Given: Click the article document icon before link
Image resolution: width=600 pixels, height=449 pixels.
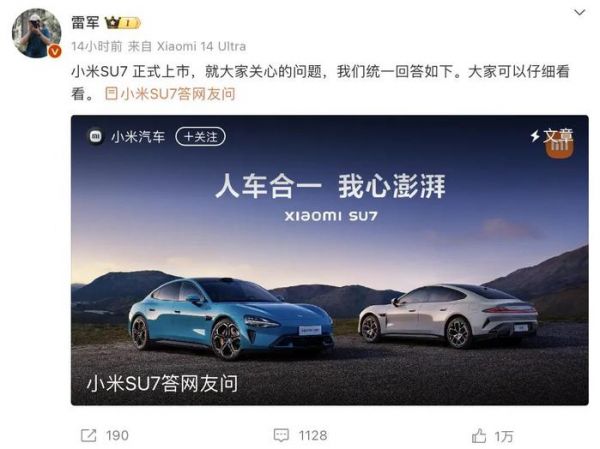Looking at the screenshot, I should click(111, 93).
